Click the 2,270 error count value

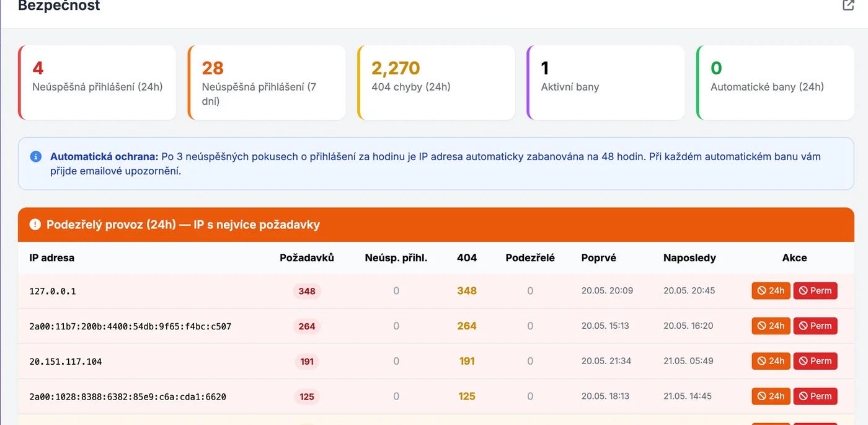(396, 68)
